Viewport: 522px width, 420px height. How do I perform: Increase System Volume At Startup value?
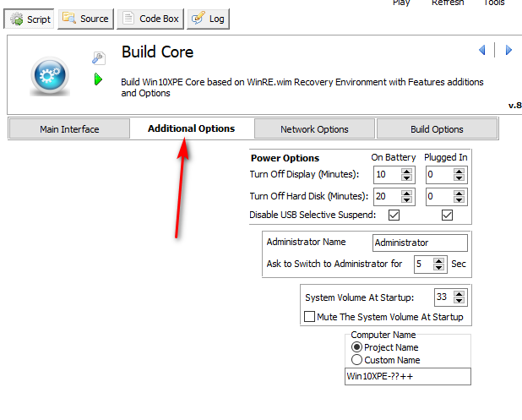(x=459, y=294)
